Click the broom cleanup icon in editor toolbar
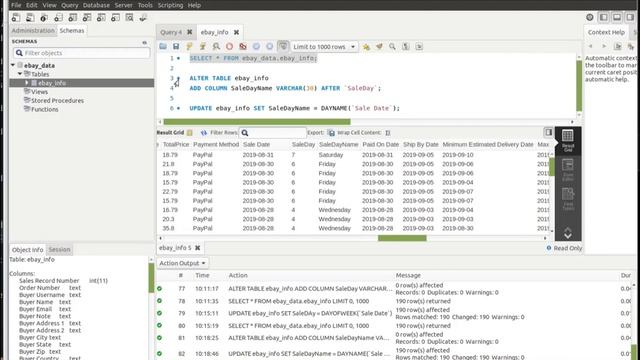Image resolution: width=640 pixels, height=360 pixels. tap(379, 47)
